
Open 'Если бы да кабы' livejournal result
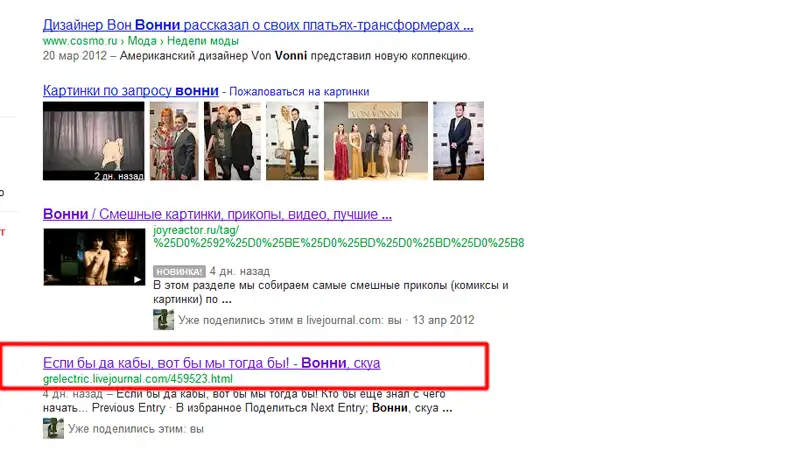coord(211,362)
